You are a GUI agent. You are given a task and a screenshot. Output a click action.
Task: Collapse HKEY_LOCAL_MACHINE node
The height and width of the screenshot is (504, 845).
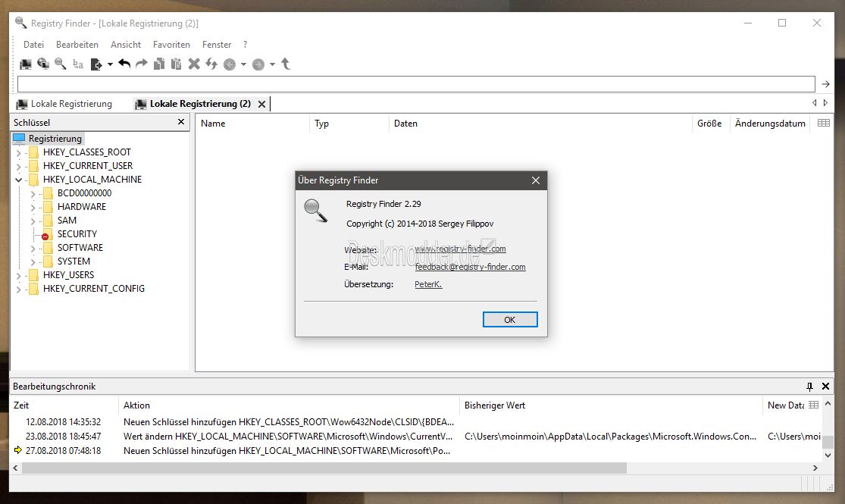18,180
